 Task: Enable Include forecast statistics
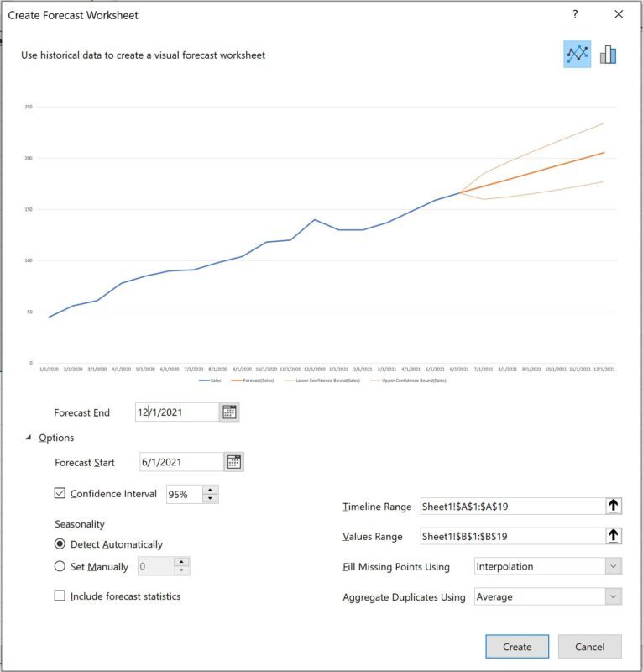coord(60,596)
